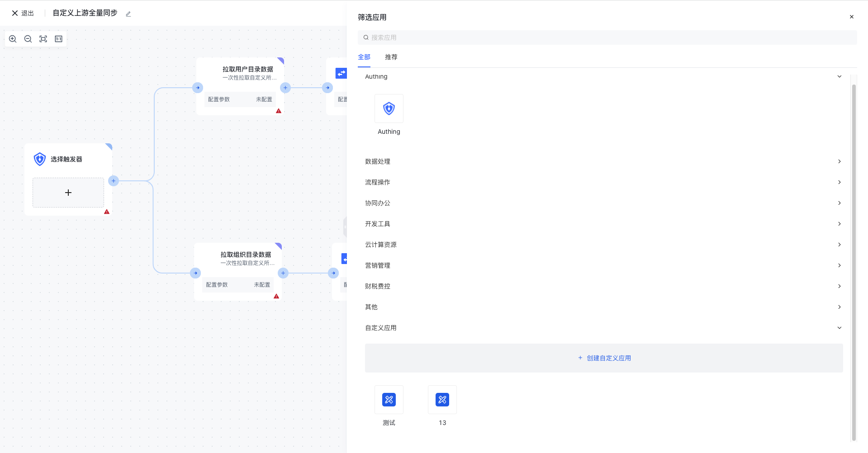Expand the 数据处理 category
The image size is (868, 453).
coord(603,161)
